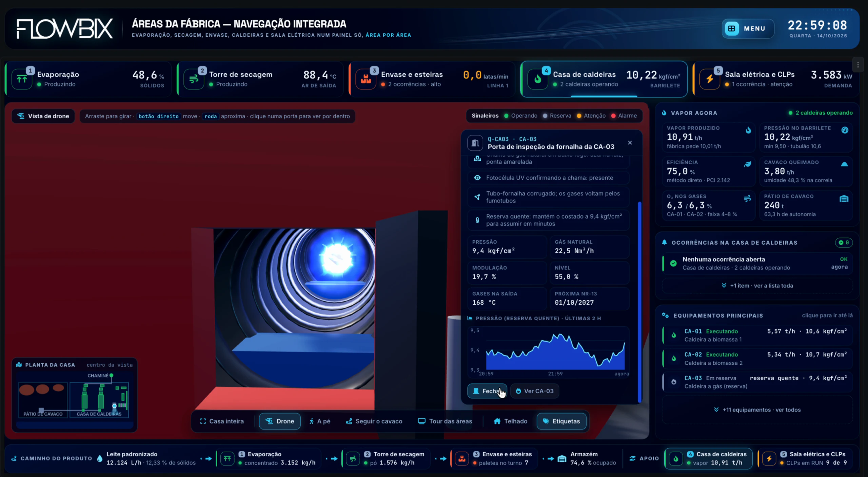
Task: Click the eye icon beside Fotocélula UV
Action: [x=477, y=178]
